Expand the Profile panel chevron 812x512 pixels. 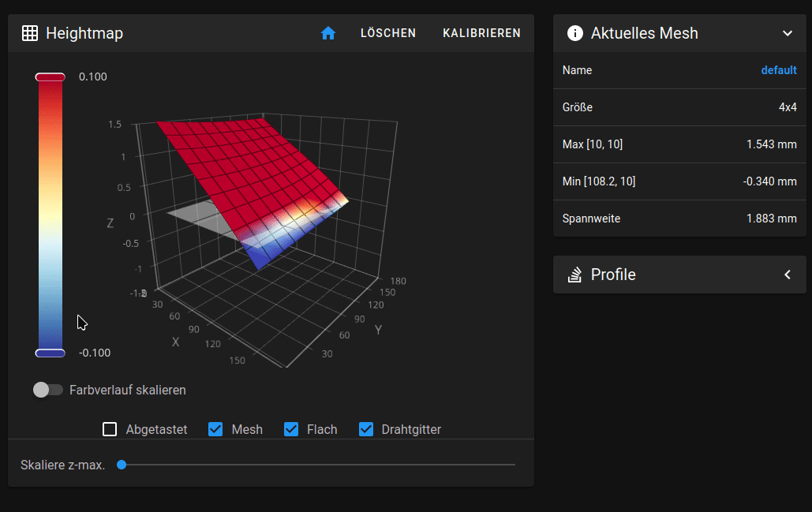click(x=788, y=275)
